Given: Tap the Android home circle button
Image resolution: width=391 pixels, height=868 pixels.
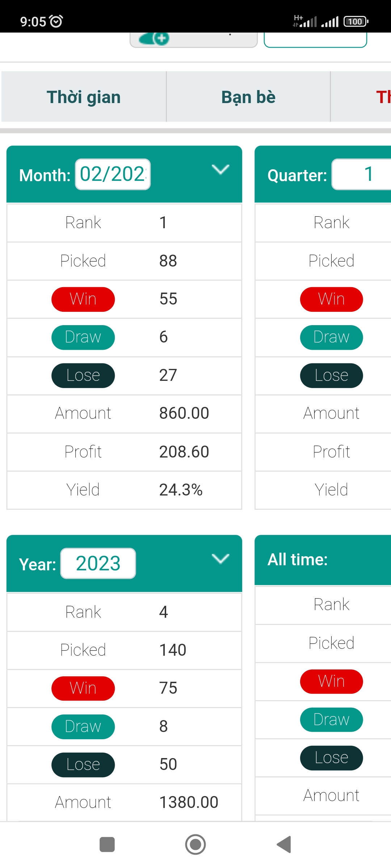Looking at the screenshot, I should (195, 844).
